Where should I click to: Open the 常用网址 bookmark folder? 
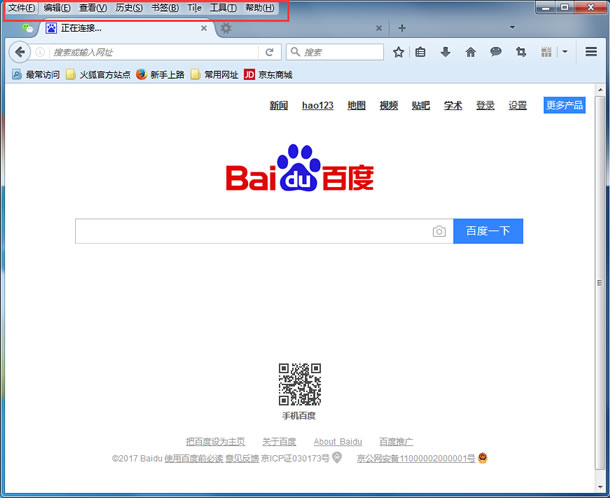[214, 74]
